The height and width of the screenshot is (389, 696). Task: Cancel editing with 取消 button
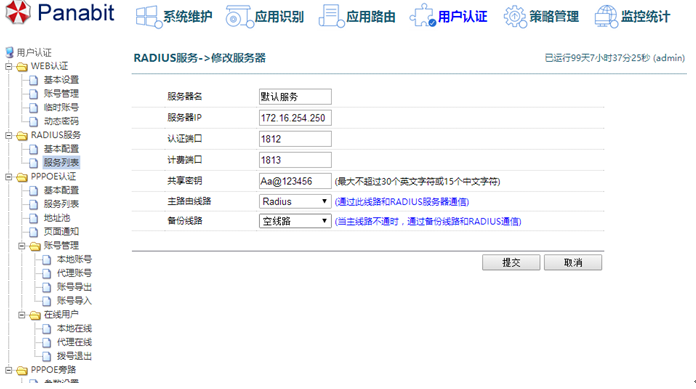573,262
